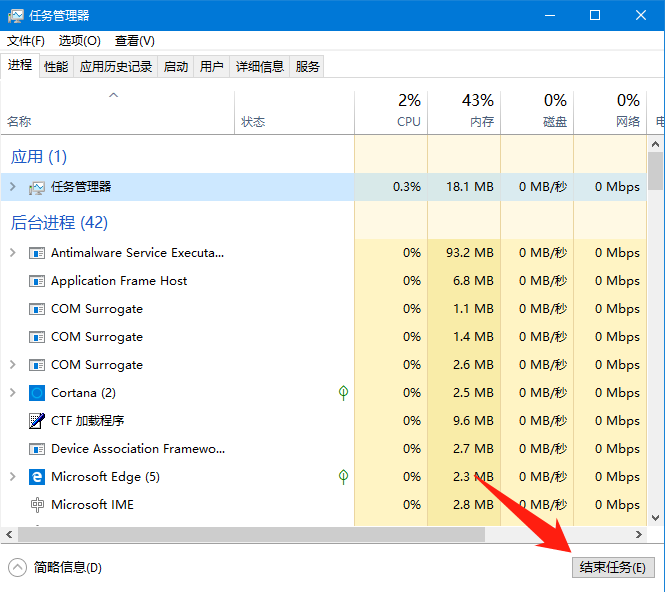Switch to the 性能 tab
This screenshot has width=665, height=592.
pos(56,67)
